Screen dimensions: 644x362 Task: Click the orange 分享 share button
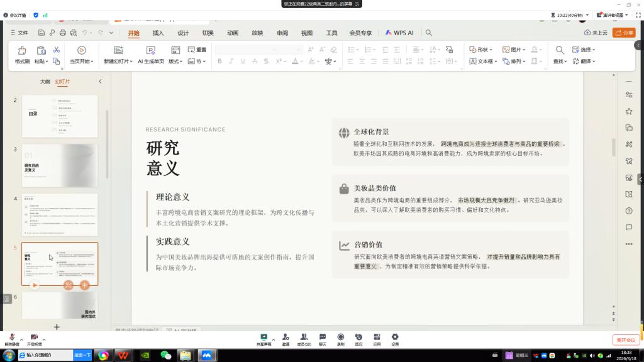[x=624, y=33]
